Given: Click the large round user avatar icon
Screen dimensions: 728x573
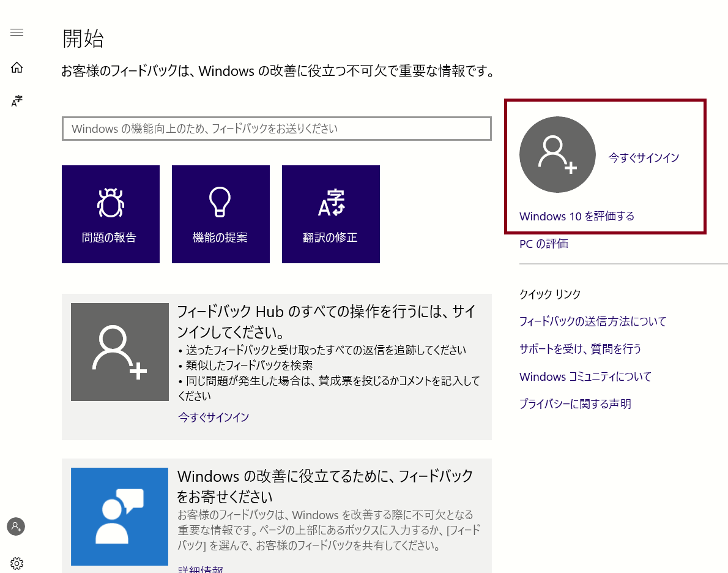Looking at the screenshot, I should point(557,155).
